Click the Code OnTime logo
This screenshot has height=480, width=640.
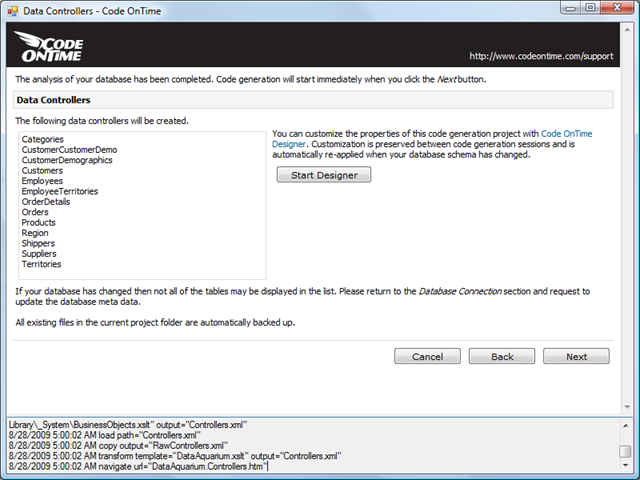click(x=49, y=47)
